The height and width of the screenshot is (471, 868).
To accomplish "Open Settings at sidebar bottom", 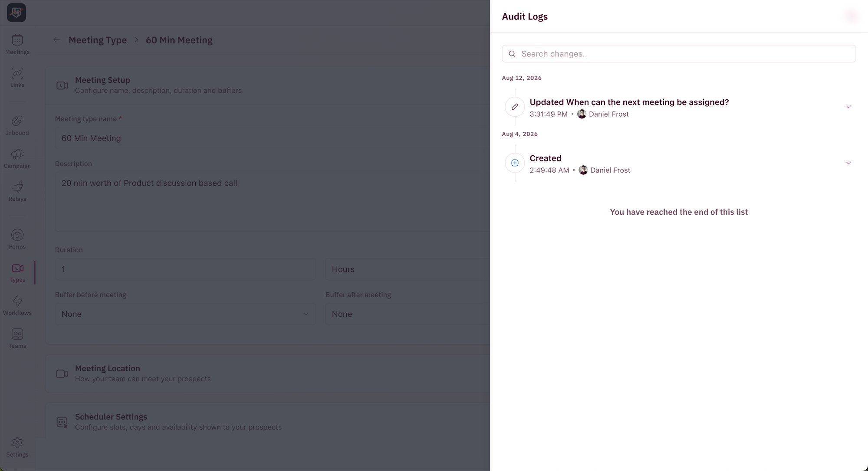I will [x=17, y=447].
